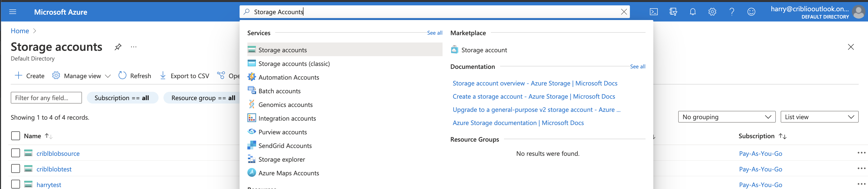Open the harrytest storage account

tap(49, 185)
